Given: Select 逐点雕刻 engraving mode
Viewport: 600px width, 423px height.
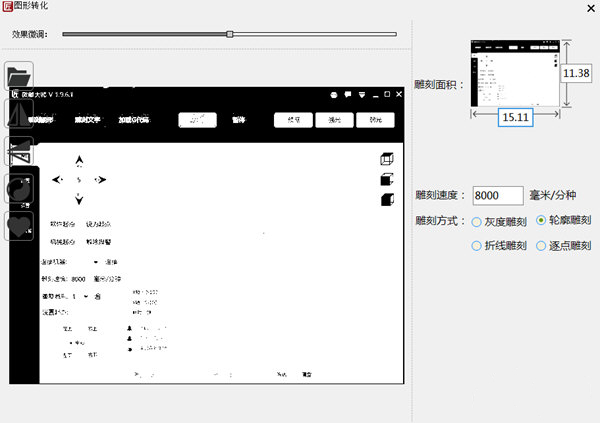Looking at the screenshot, I should (x=542, y=245).
